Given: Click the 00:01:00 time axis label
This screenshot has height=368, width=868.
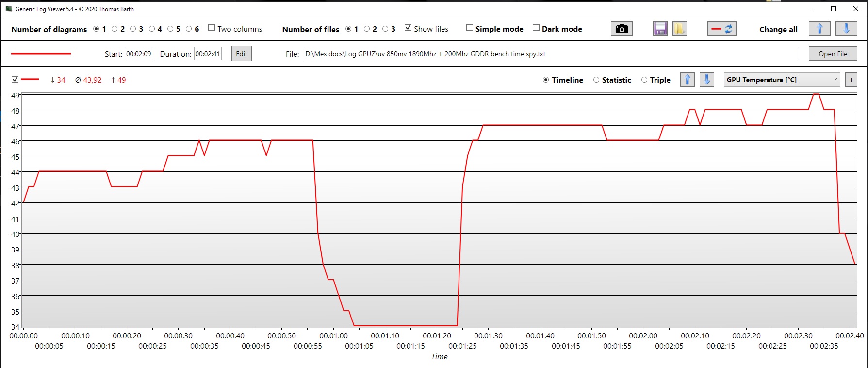Looking at the screenshot, I should (x=333, y=335).
